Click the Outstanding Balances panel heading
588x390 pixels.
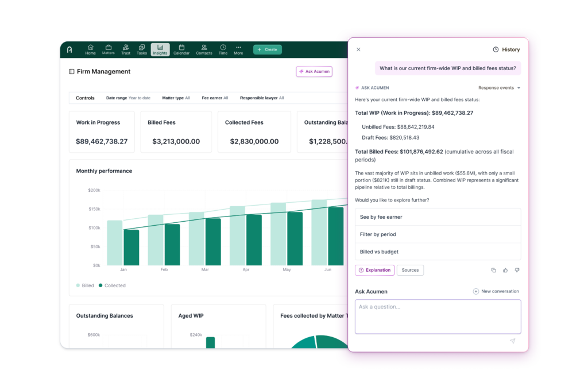[105, 316]
